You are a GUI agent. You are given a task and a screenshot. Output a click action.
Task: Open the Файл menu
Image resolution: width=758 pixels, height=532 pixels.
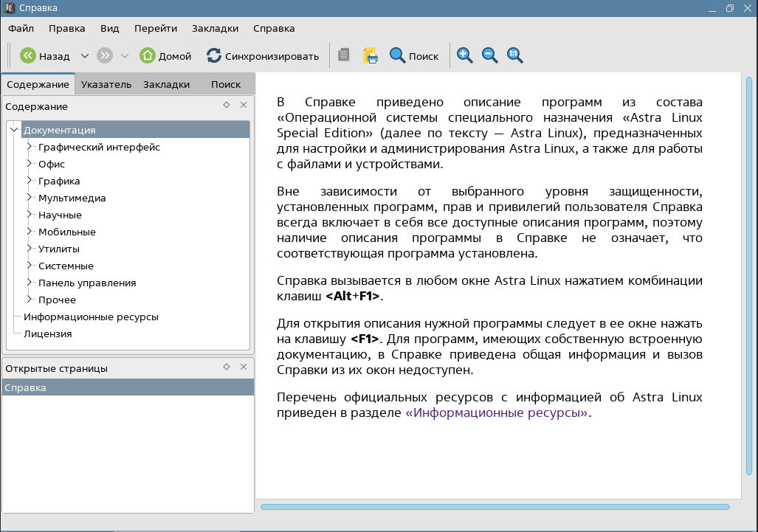tap(21, 29)
